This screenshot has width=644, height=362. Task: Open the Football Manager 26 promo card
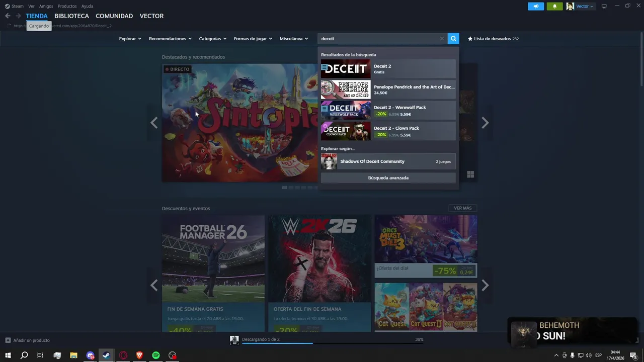click(213, 274)
